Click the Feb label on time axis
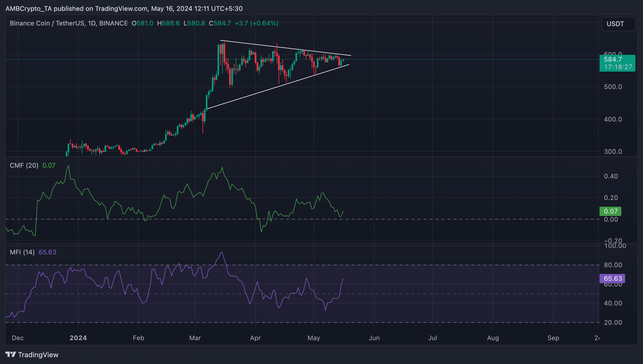Image resolution: width=643 pixels, height=364 pixels. click(x=138, y=338)
